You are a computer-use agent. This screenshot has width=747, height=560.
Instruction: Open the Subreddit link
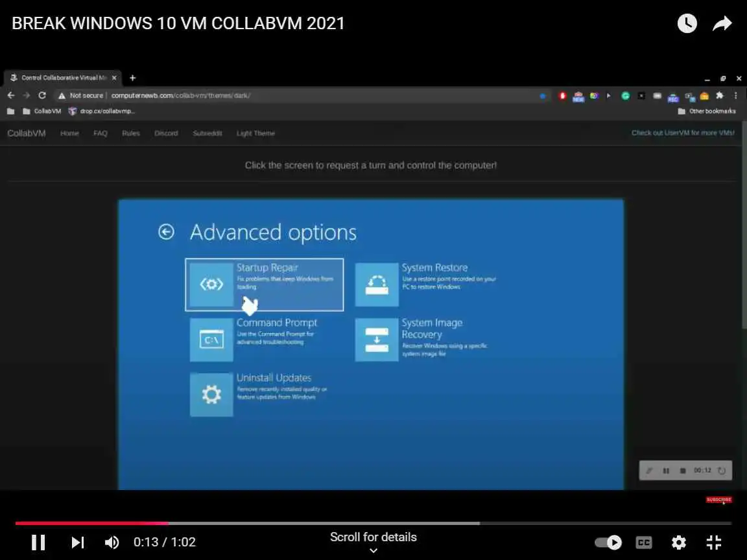pyautogui.click(x=207, y=134)
